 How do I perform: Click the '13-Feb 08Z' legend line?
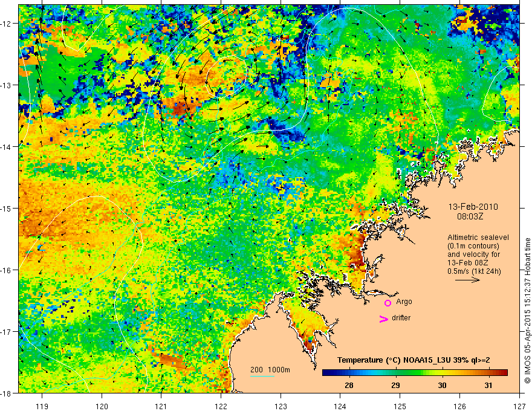469,263
